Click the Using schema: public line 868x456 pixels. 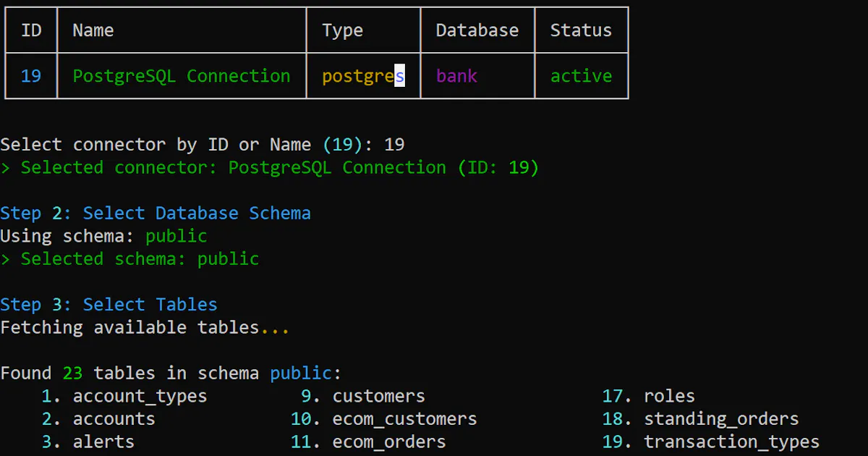(x=103, y=236)
